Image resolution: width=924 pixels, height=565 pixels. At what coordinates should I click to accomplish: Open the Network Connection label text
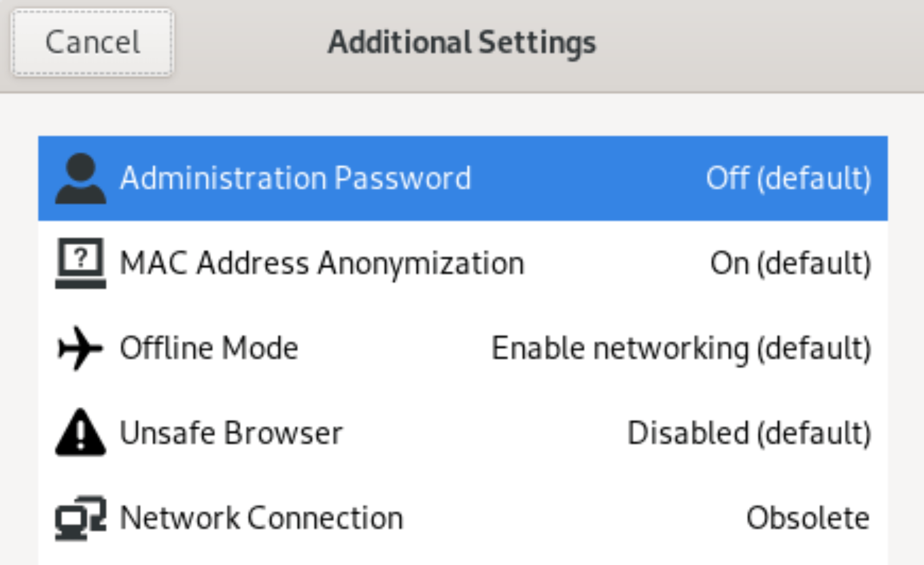tap(262, 518)
